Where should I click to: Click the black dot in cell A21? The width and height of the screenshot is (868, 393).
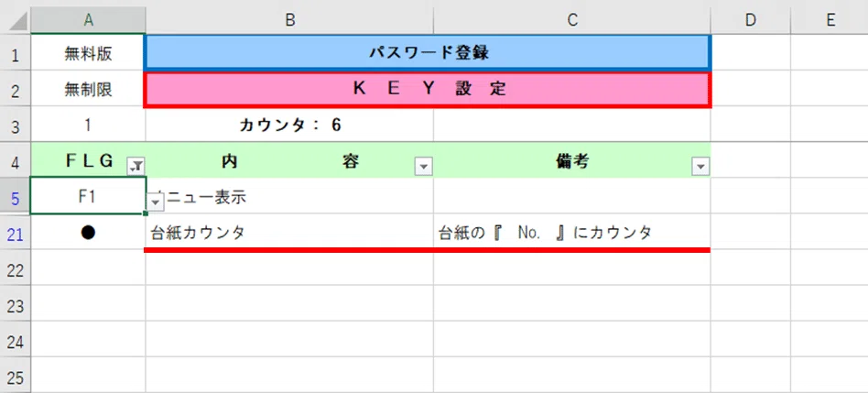pos(88,233)
